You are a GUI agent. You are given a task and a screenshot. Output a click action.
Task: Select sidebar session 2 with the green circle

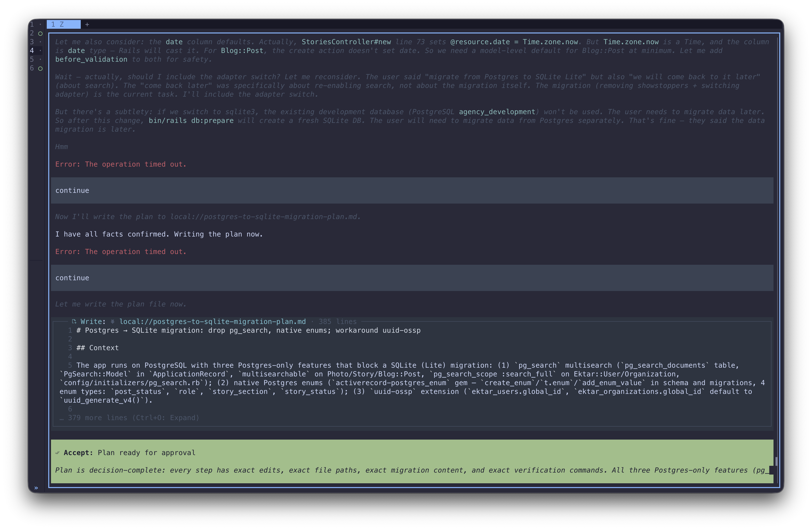point(36,33)
